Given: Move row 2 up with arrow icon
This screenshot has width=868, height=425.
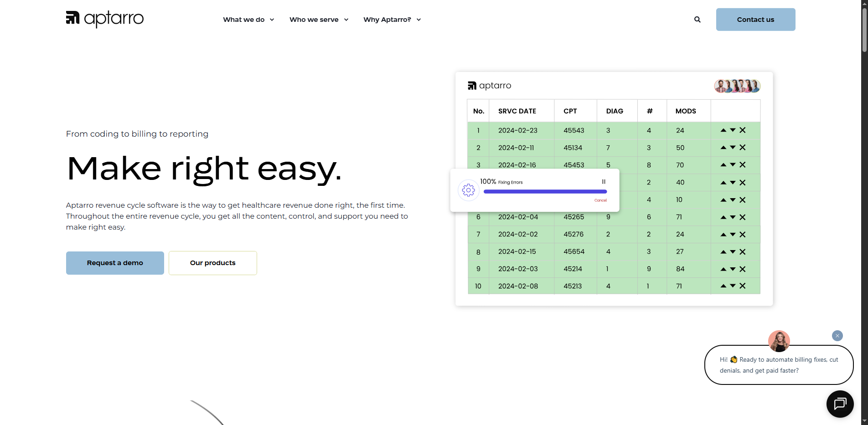Looking at the screenshot, I should pyautogui.click(x=723, y=148).
